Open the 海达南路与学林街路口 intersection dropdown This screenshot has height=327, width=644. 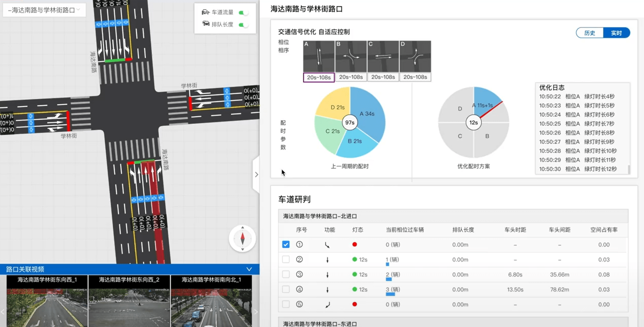[x=44, y=10]
